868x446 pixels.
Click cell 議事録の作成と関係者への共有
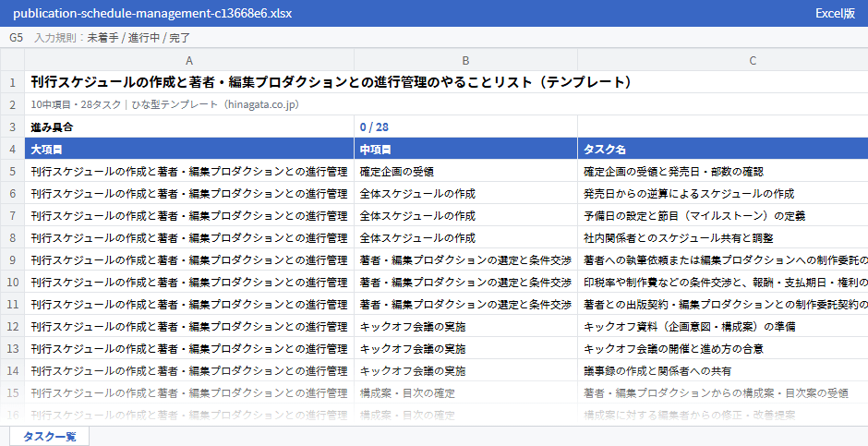coord(722,370)
